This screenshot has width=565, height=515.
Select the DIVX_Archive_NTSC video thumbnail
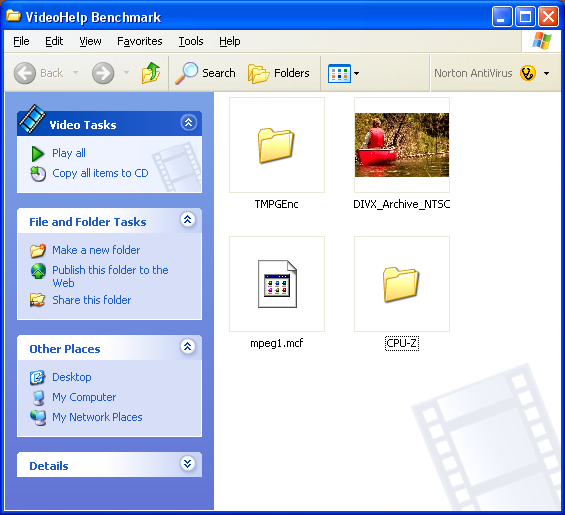[402, 145]
